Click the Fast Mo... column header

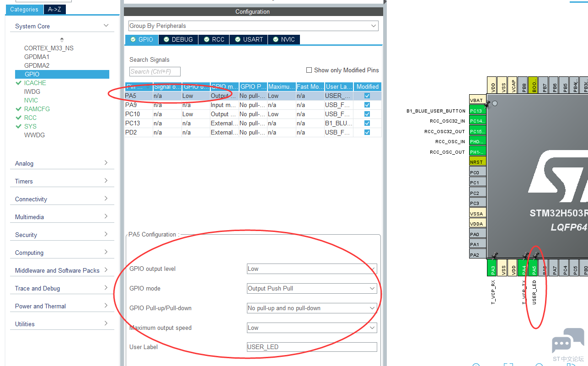[x=310, y=86]
